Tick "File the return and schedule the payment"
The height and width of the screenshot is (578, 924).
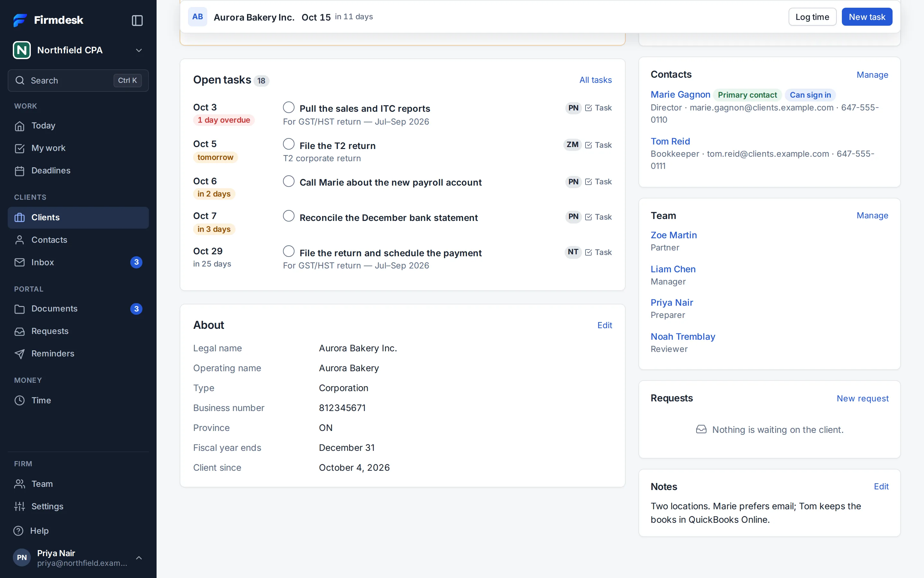[x=289, y=251]
